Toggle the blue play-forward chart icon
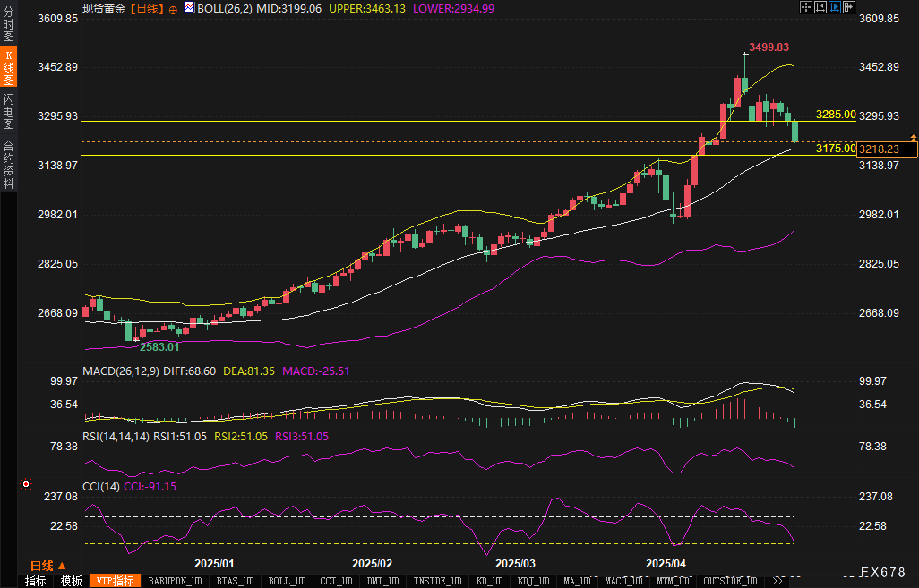The width and height of the screenshot is (919, 588). point(834,7)
